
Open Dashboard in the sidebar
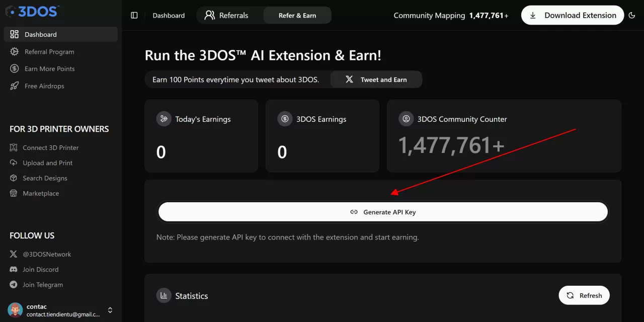point(61,34)
